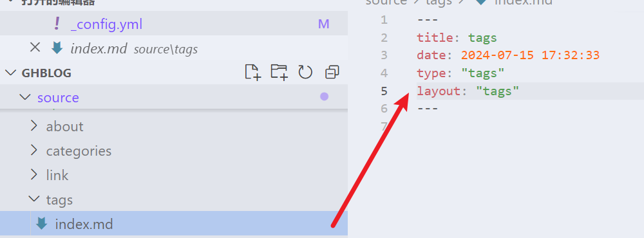The width and height of the screenshot is (644, 238).
Task: Click line number 6 in the gutter
Action: 384,108
